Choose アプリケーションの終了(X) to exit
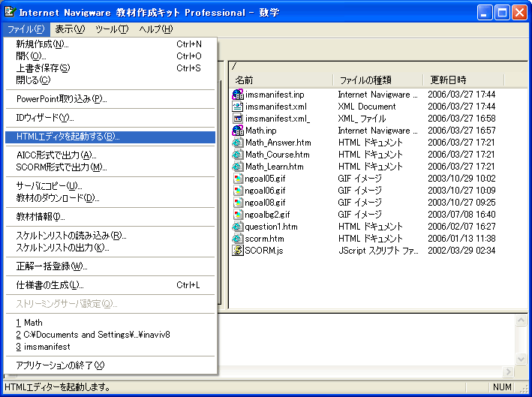 pos(110,365)
